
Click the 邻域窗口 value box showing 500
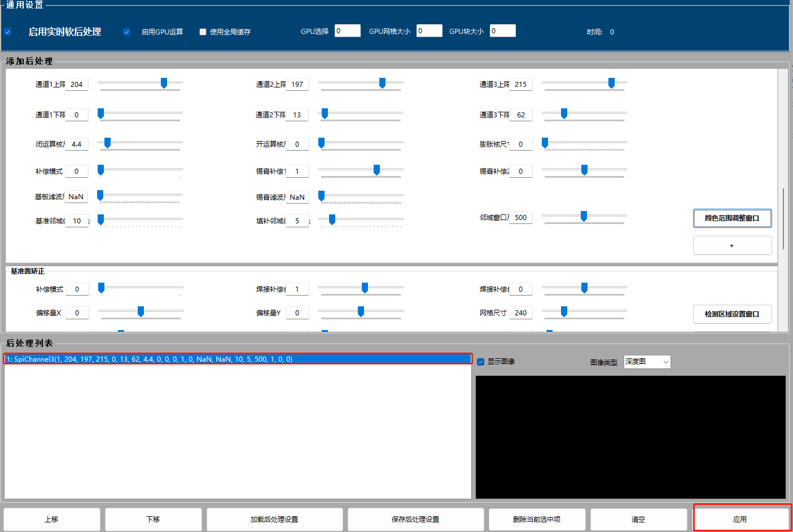[521, 218]
